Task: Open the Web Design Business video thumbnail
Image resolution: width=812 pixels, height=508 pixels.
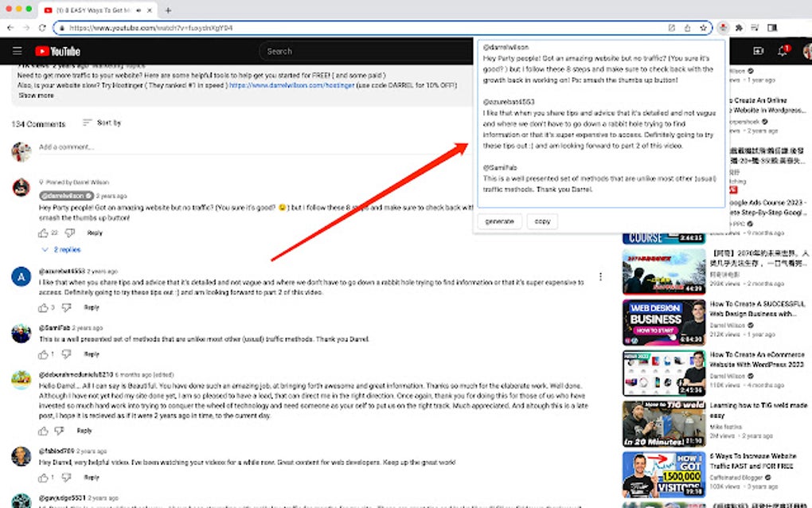Action: click(x=664, y=322)
